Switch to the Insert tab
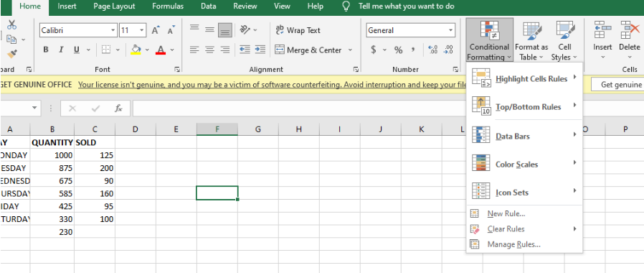Screen dimensions: 644x273 (67, 6)
